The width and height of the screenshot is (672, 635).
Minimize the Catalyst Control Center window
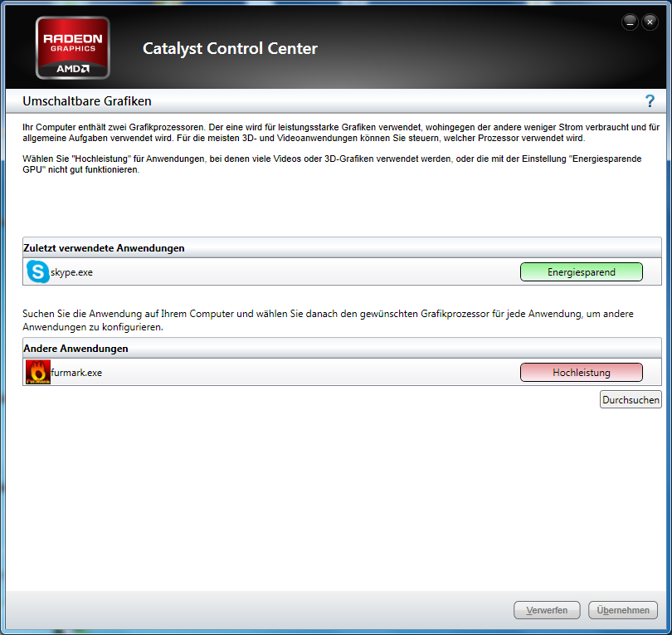(630, 22)
